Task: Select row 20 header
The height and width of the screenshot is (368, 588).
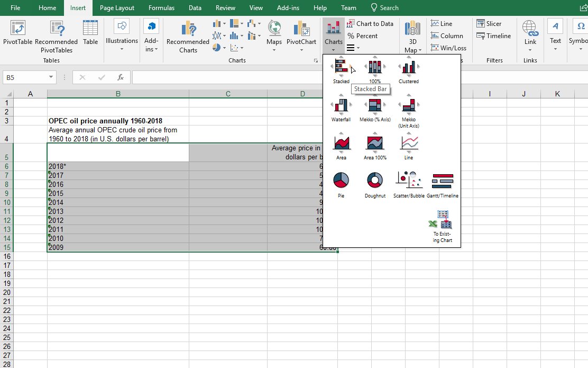Action: tap(7, 292)
